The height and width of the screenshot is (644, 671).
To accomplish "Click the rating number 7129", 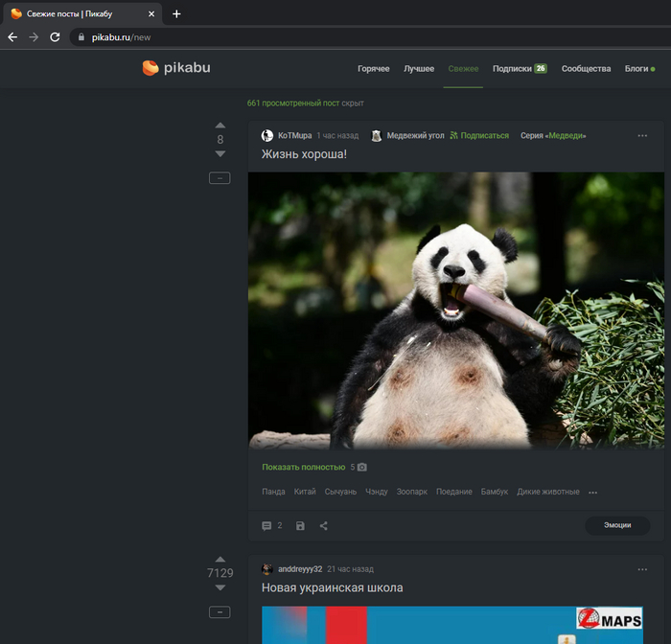I will click(x=220, y=573).
